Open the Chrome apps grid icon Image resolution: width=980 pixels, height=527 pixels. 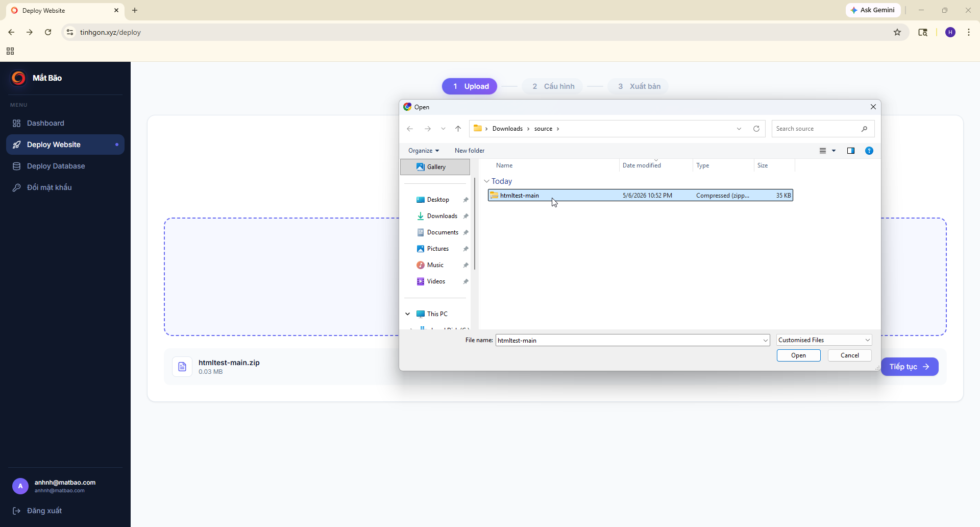tap(10, 51)
